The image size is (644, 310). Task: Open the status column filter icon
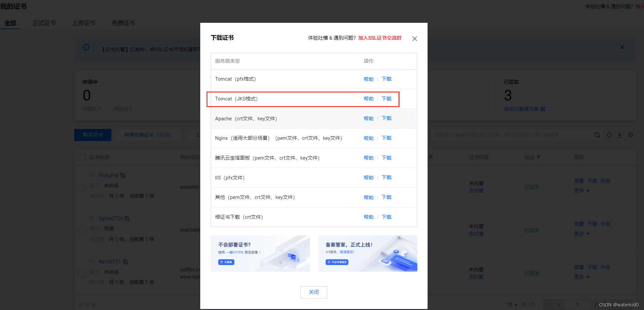pos(538,158)
